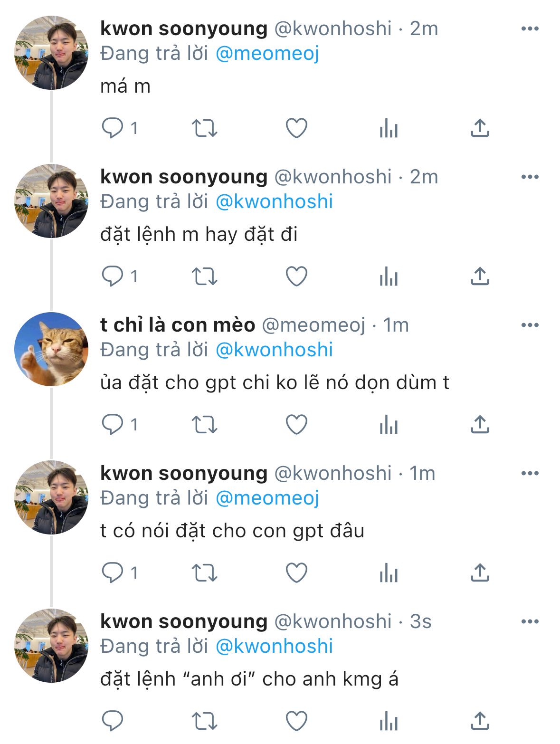Open more options on the 3s-old tweet

(x=530, y=622)
